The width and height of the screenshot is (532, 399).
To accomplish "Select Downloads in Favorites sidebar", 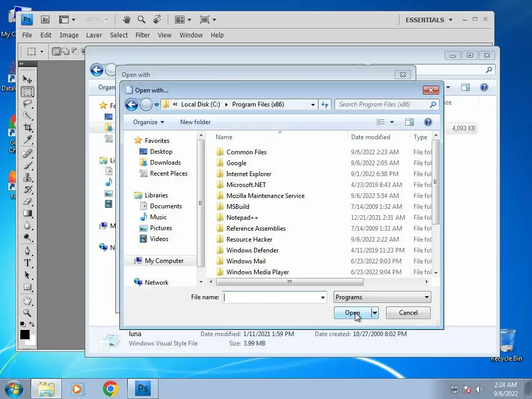I will 166,163.
